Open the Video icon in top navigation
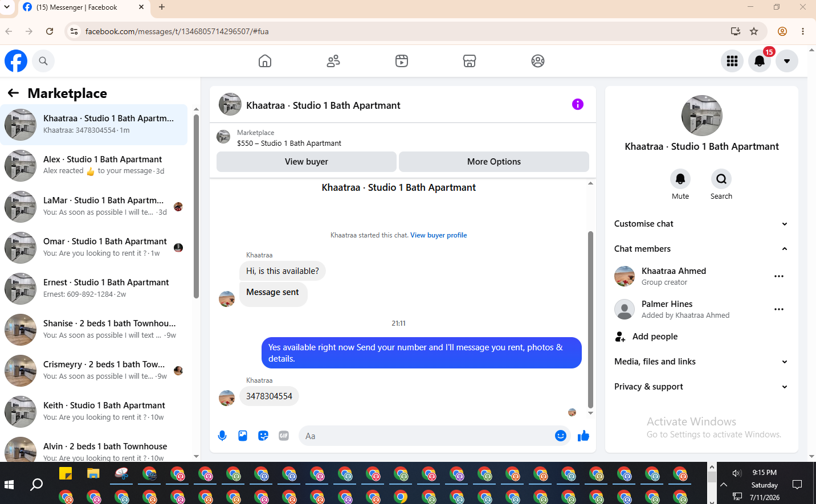 coord(402,61)
